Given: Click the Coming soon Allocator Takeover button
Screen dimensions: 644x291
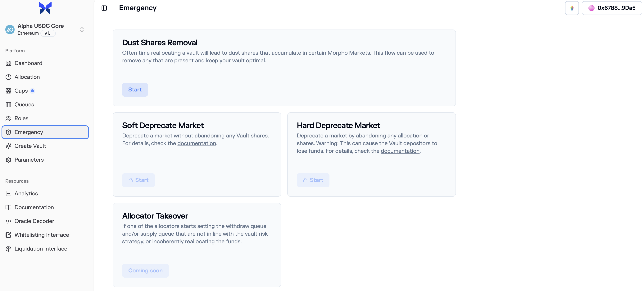Looking at the screenshot, I should 145,270.
